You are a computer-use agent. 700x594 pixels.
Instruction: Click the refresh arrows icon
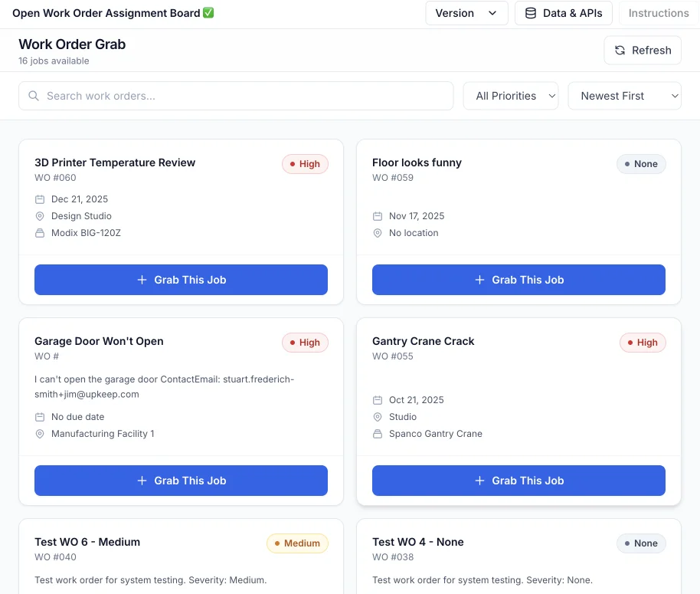(620, 51)
